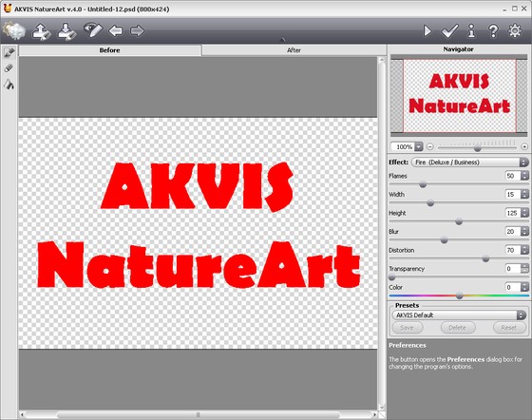Viewport: 532px width, 420px height.
Task: Click the Transparency value field
Action: [513, 269]
